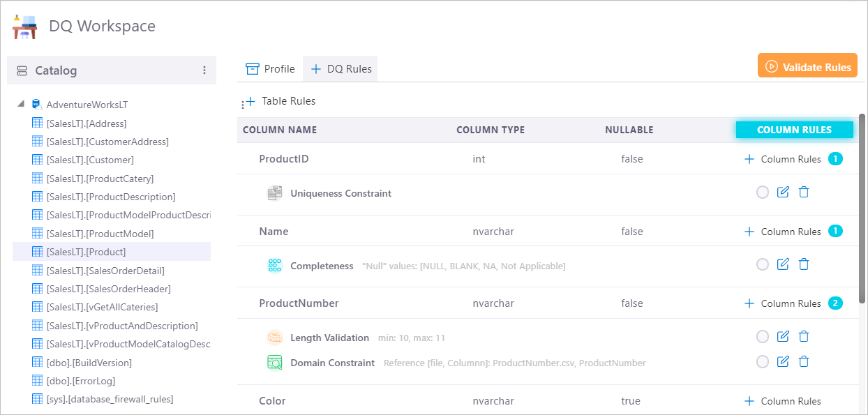Delete the Uniqueness Constraint rule
868x415 pixels.
(804, 193)
